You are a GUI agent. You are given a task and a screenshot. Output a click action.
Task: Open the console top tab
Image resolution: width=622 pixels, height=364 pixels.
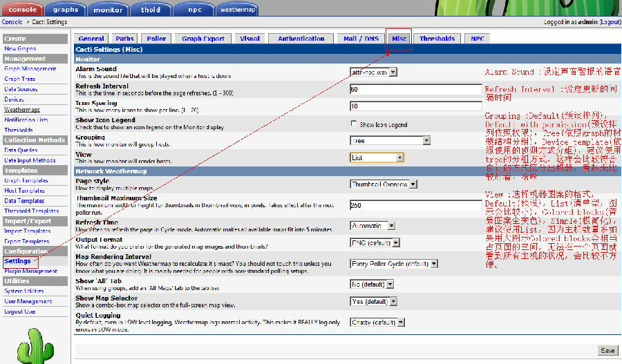[x=22, y=9]
